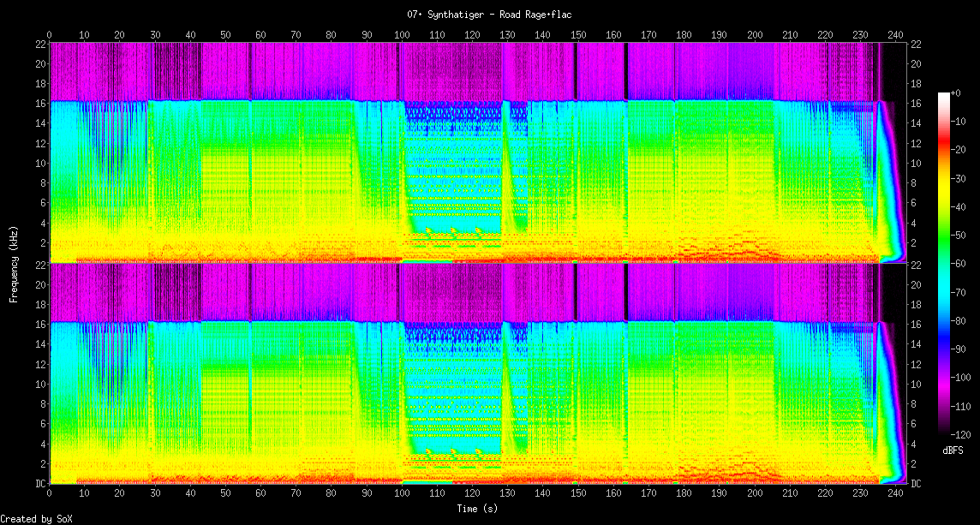Select the 240 tick on the top time axis

coord(895,35)
